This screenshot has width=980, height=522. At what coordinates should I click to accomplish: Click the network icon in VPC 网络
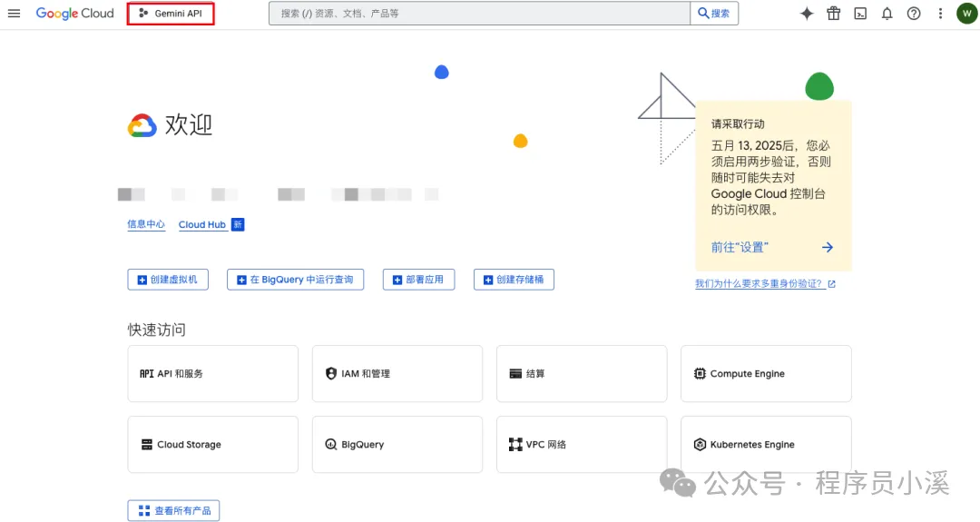pyautogui.click(x=515, y=445)
